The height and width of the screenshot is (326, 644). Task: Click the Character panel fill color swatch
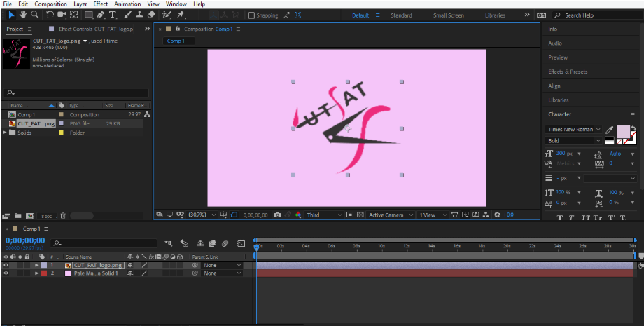point(623,132)
